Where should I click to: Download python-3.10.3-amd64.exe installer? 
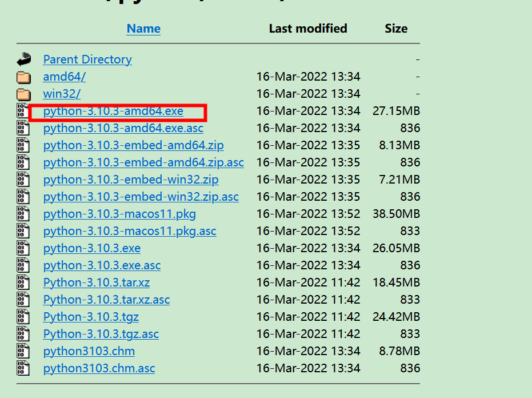coord(113,111)
